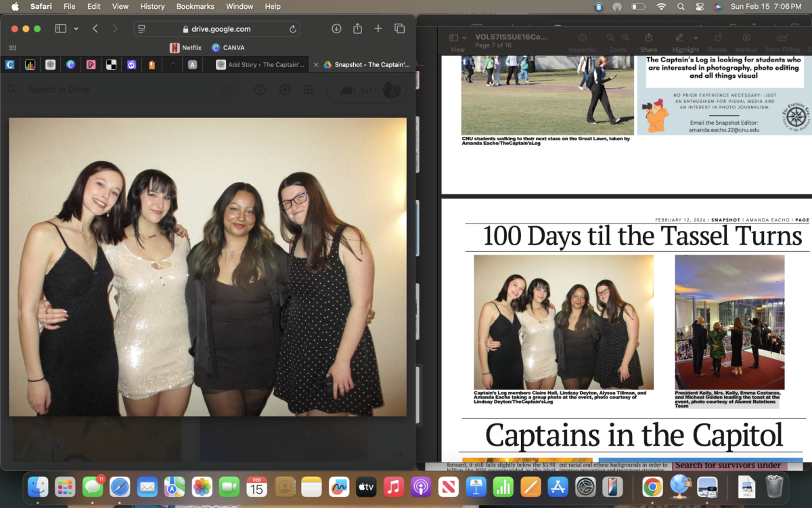The width and height of the screenshot is (812, 508).
Task: Toggle the Safari sidebar button
Action: [60, 28]
